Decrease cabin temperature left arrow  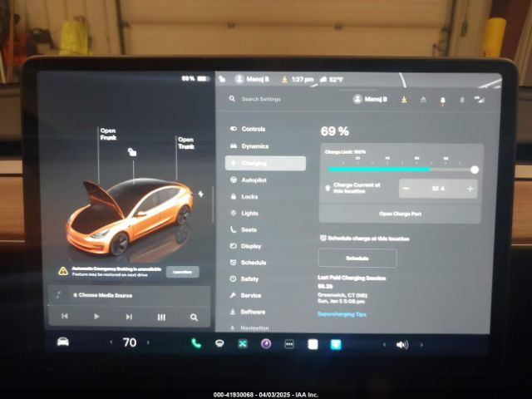coord(111,342)
